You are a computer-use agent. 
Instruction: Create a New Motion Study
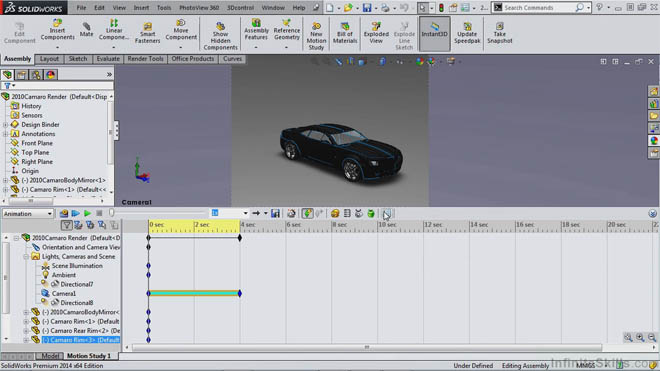[316, 36]
